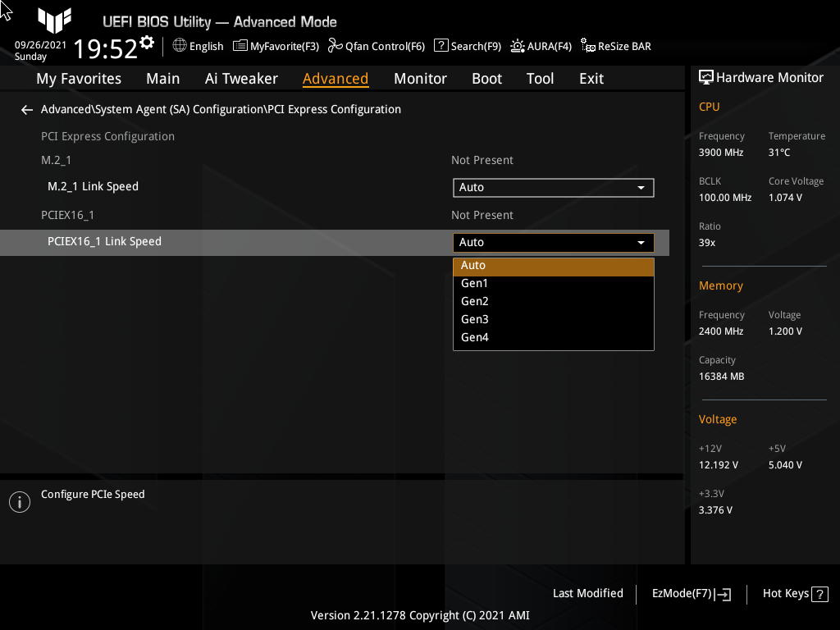840x630 pixels.
Task: Open AURA lighting configuration
Action: pyautogui.click(x=541, y=46)
